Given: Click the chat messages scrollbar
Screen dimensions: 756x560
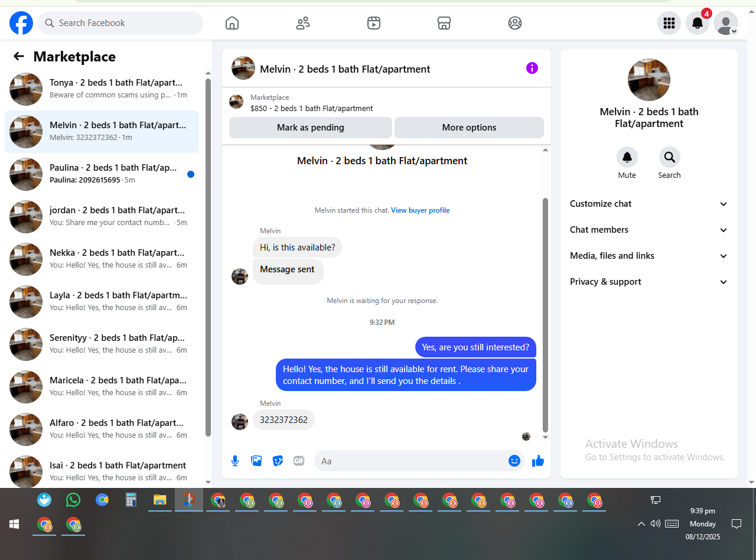Looking at the screenshot, I should pyautogui.click(x=545, y=315).
